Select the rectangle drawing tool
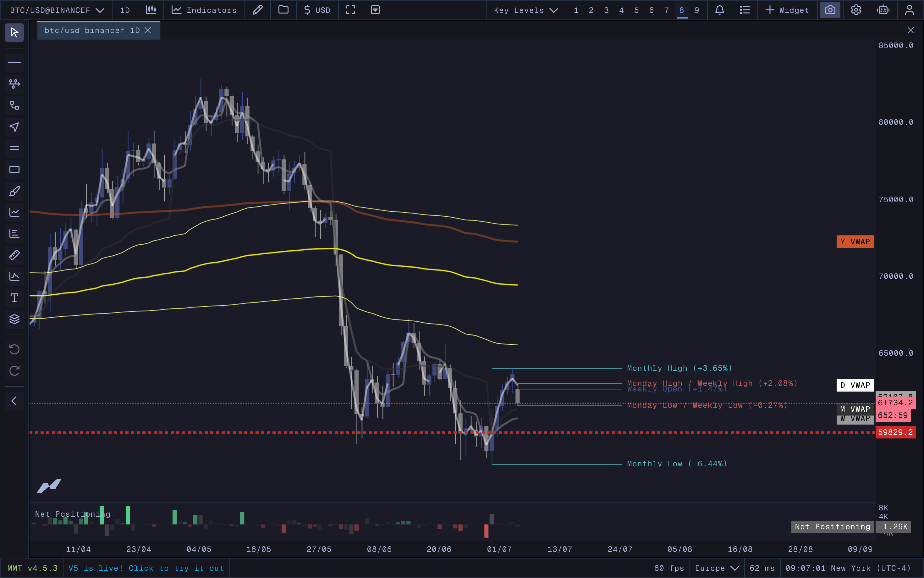Viewport: 924px width, 578px height. [14, 170]
